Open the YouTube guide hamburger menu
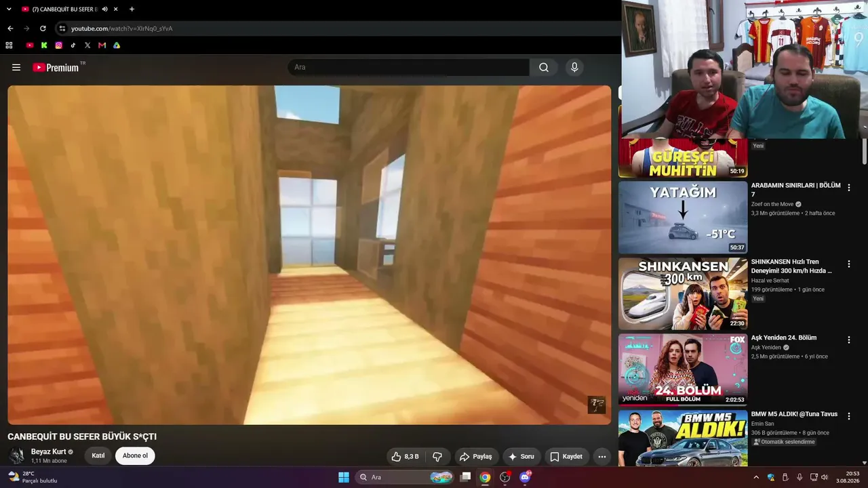 point(16,67)
